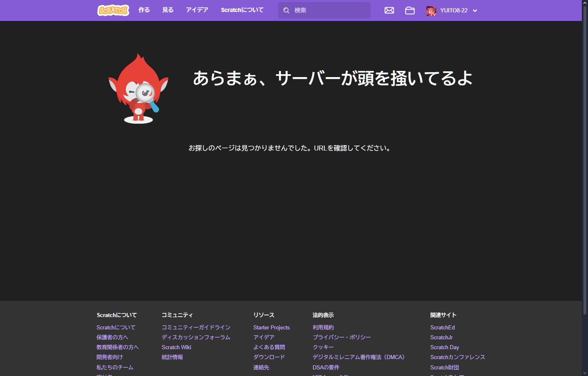Screen dimensions: 588x376
Task: Open the ディスカッションフォーラム link
Action: coord(196,337)
